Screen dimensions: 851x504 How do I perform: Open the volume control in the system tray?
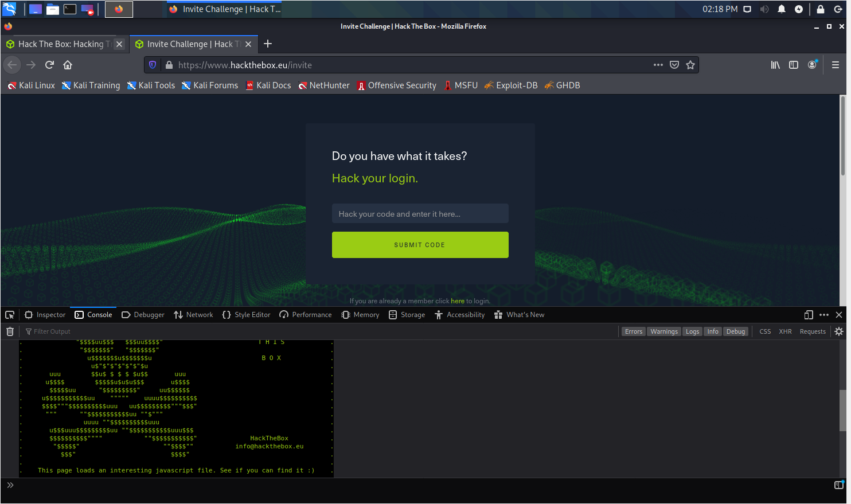coord(764,9)
